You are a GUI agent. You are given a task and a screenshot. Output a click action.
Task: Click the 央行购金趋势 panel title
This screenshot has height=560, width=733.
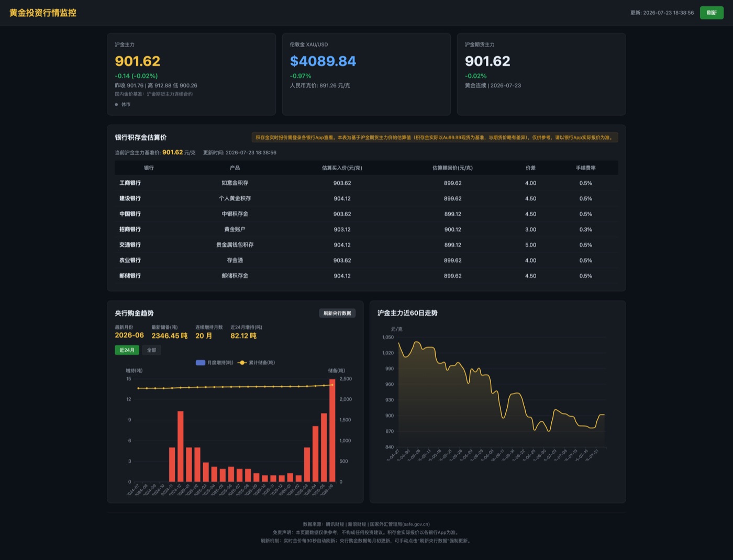[134, 313]
